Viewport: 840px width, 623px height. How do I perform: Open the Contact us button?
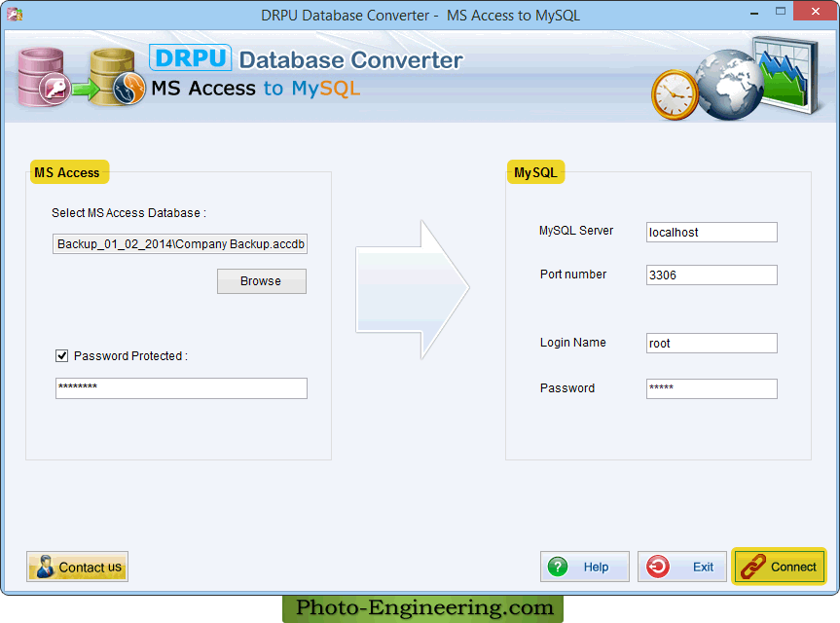[77, 567]
